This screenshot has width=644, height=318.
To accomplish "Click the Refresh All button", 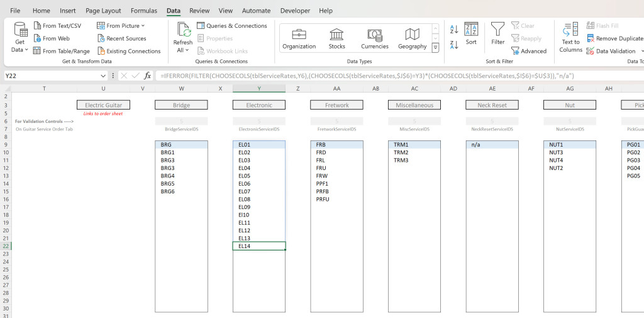I will coord(183,38).
